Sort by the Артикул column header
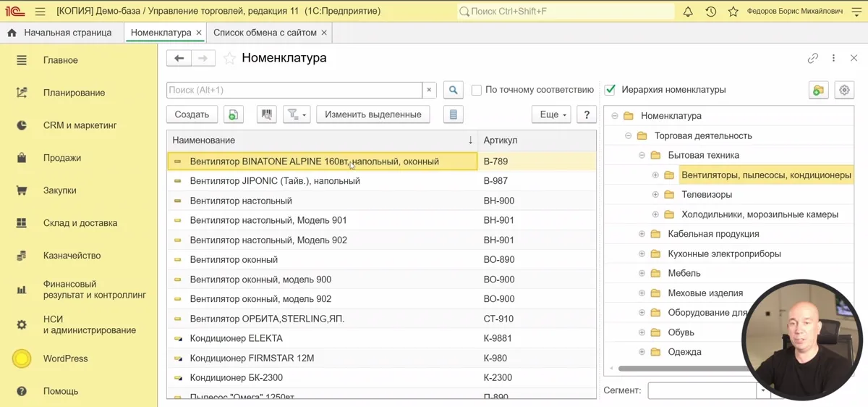This screenshot has width=868, height=407. tap(537, 140)
